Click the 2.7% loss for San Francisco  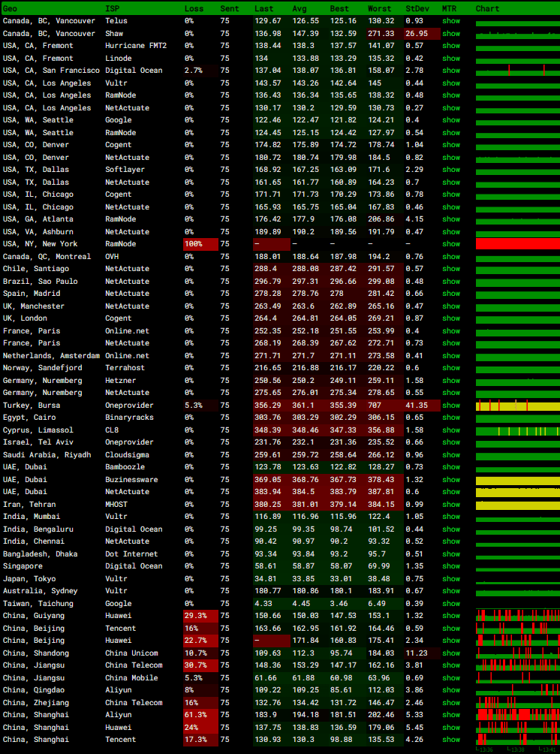point(201,71)
